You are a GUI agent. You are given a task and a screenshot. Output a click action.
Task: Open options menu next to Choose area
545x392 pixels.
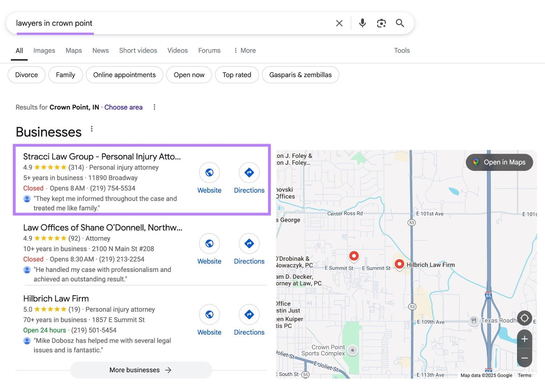pos(154,107)
